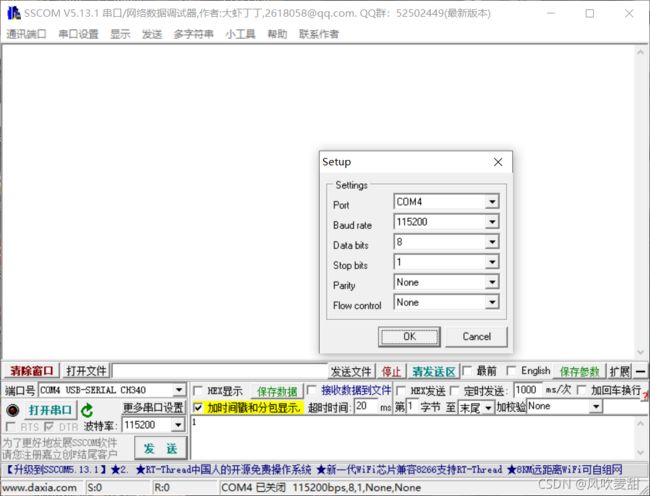The height and width of the screenshot is (496, 650).
Task: Open the Parity dropdown
Action: click(x=492, y=282)
